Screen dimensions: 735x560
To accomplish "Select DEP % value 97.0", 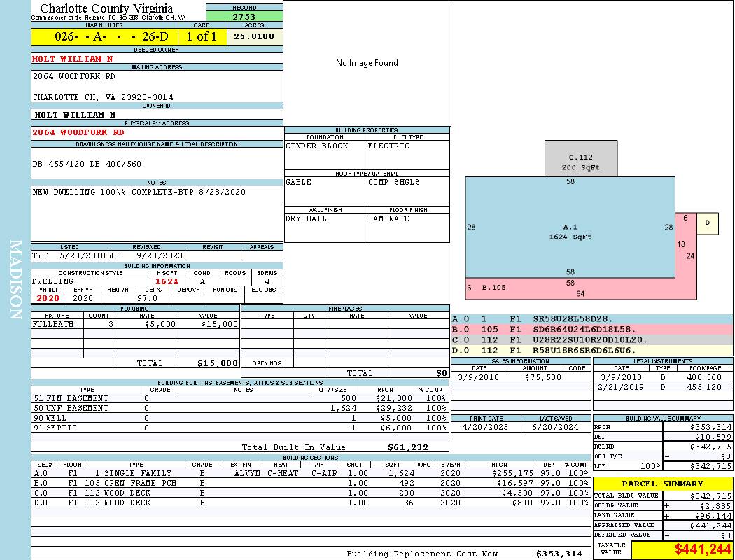I will coord(148,298).
